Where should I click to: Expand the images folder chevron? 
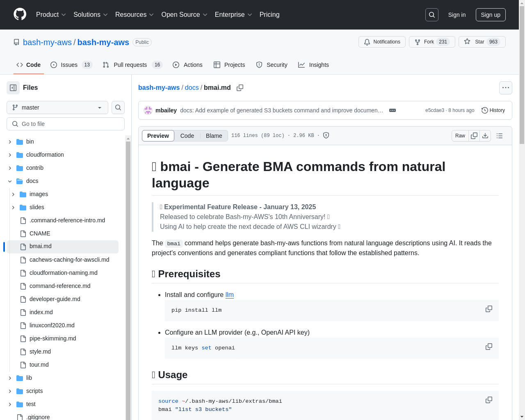(13, 194)
